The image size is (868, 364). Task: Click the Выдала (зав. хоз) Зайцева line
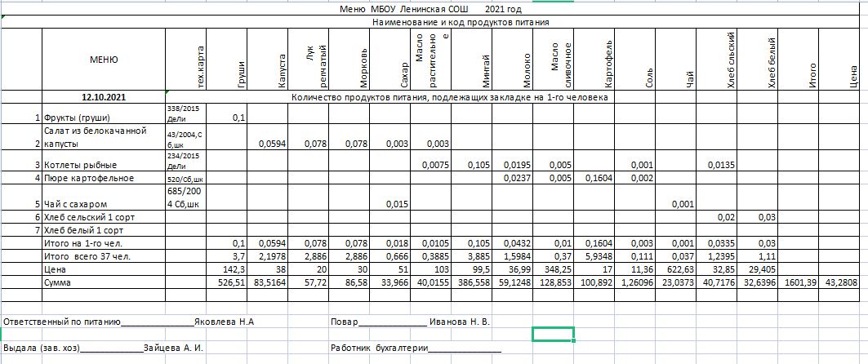[103, 348]
